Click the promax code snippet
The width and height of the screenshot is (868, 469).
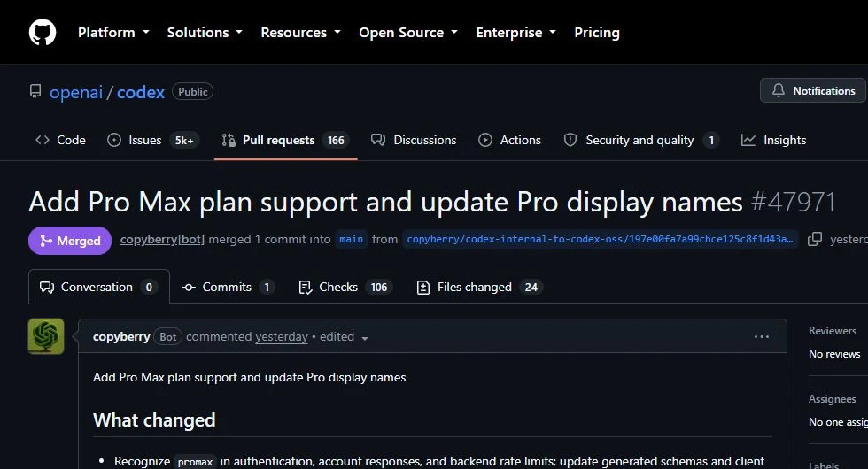(x=195, y=461)
